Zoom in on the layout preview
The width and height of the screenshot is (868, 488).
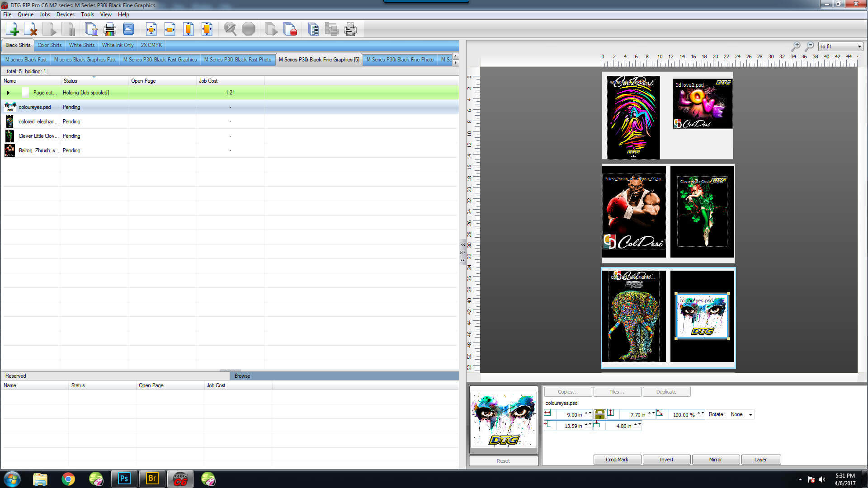(796, 47)
